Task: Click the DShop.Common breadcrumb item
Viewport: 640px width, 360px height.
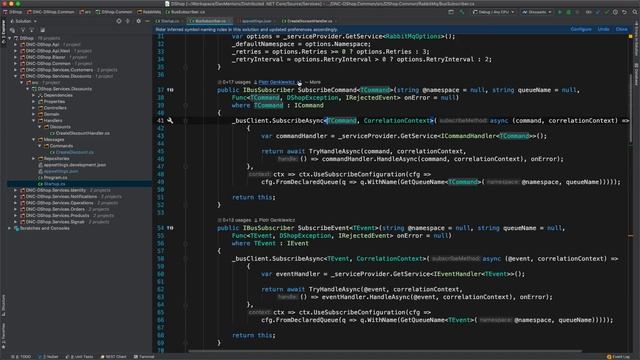Action: pyautogui.click(x=114, y=12)
